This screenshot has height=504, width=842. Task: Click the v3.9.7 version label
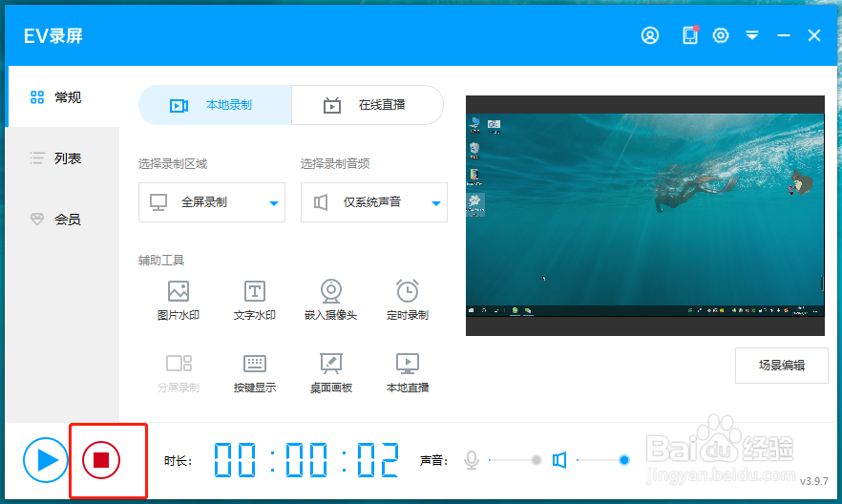(x=814, y=481)
